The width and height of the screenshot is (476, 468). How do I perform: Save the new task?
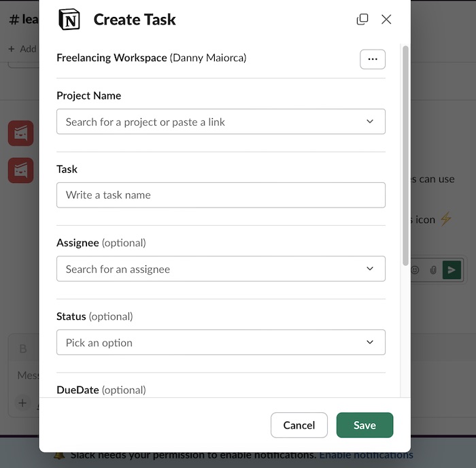point(364,425)
